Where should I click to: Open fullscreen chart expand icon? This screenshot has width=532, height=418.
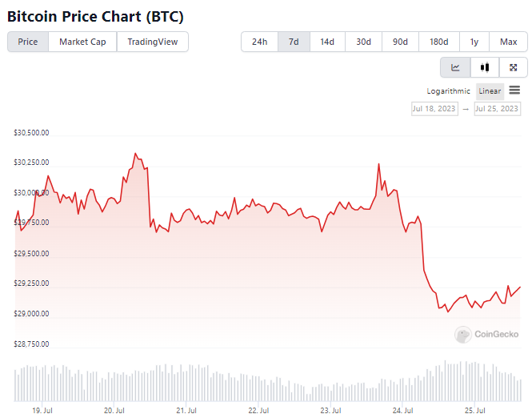[514, 67]
